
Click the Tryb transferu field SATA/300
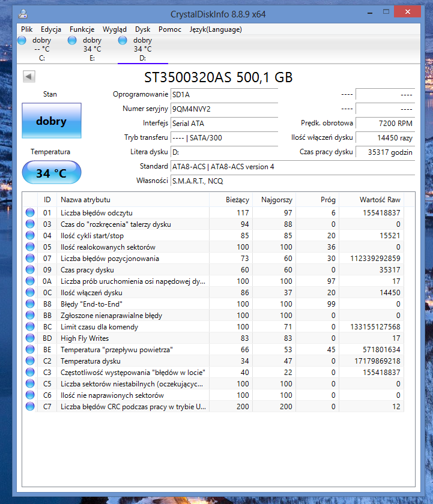click(x=224, y=138)
